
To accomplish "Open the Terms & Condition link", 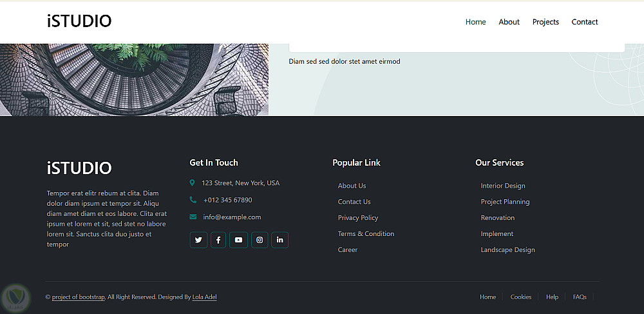I will point(366,234).
